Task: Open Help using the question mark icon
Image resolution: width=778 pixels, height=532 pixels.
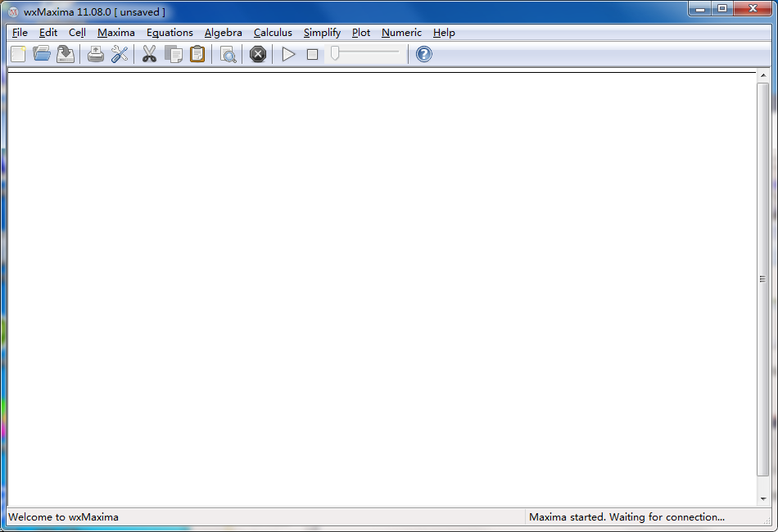Action: 423,55
